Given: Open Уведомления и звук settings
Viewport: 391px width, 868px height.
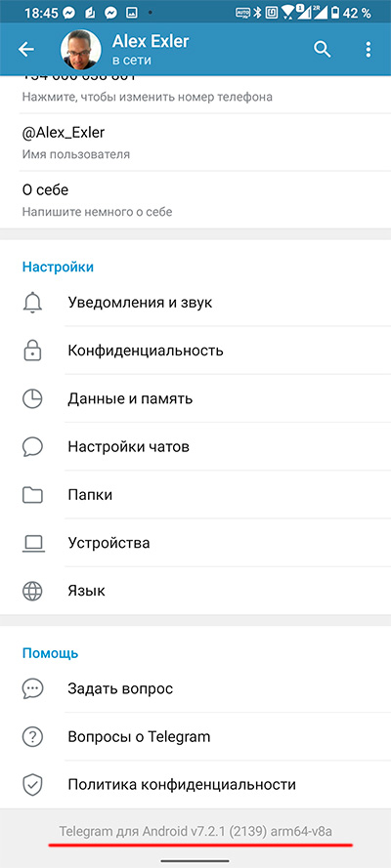Looking at the screenshot, I should click(x=195, y=303).
